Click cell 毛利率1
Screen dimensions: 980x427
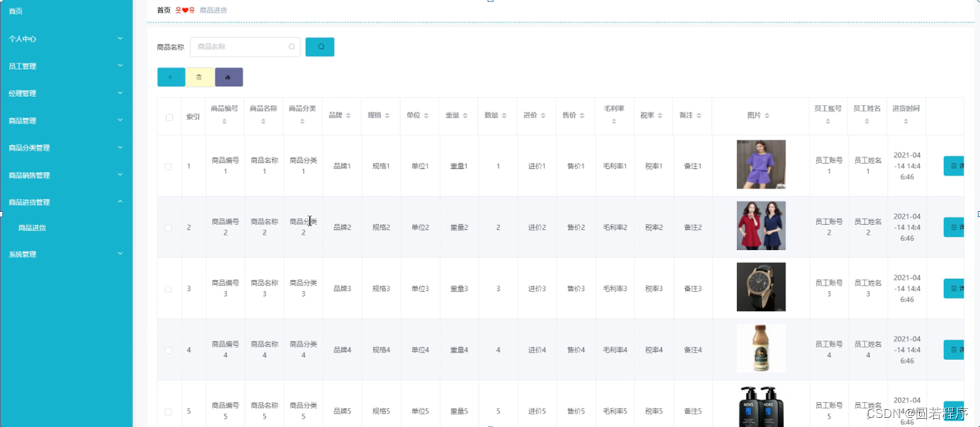[x=614, y=167]
